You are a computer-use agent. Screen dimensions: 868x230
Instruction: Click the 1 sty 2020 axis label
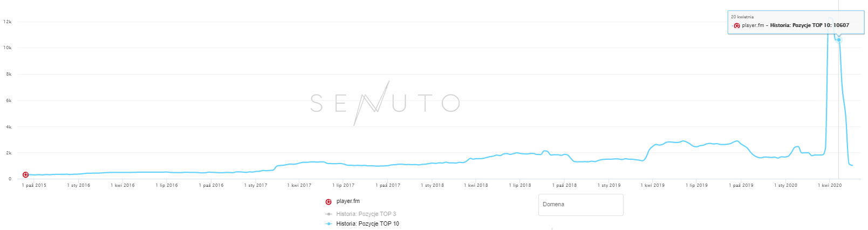pos(785,185)
